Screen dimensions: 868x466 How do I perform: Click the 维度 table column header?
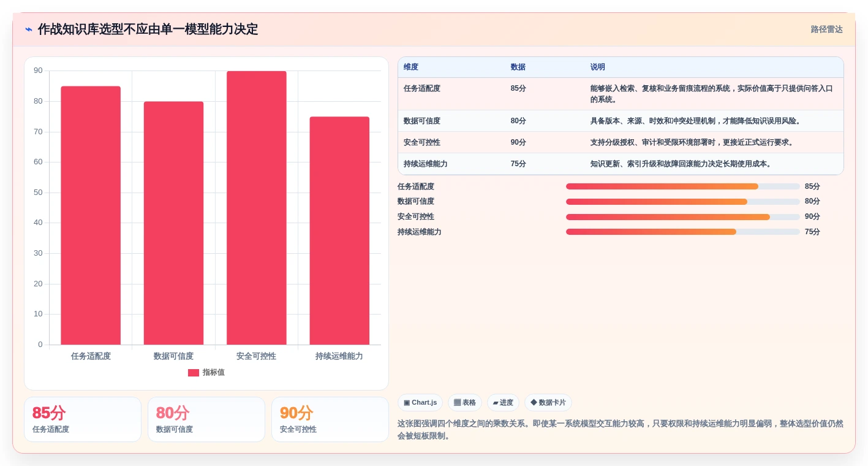point(411,67)
